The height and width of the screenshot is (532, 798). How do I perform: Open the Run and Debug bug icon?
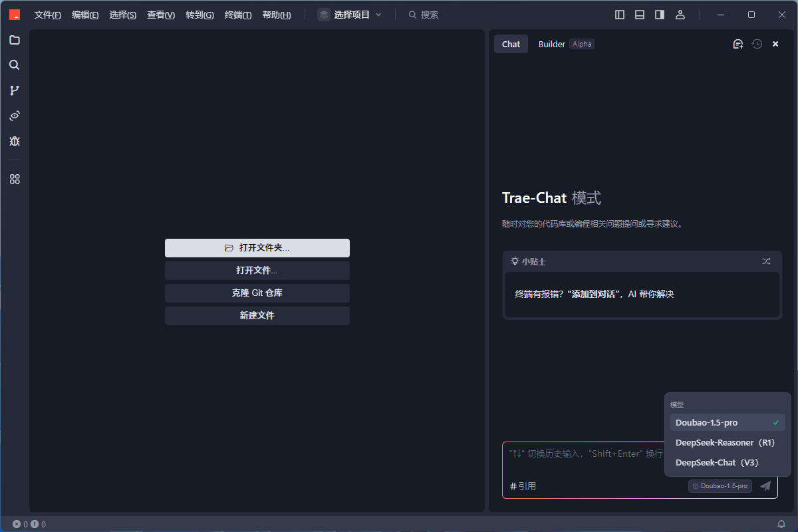[x=15, y=141]
